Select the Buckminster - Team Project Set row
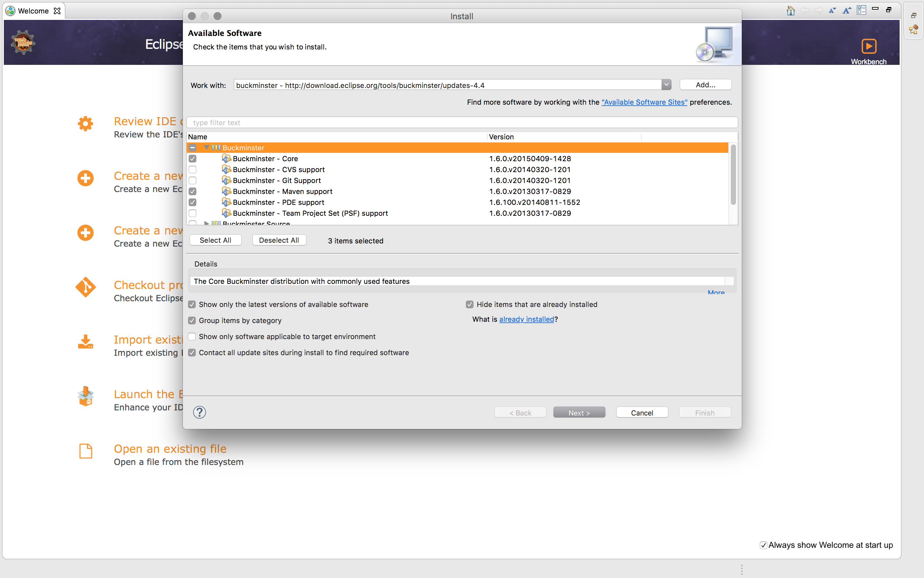 point(458,213)
